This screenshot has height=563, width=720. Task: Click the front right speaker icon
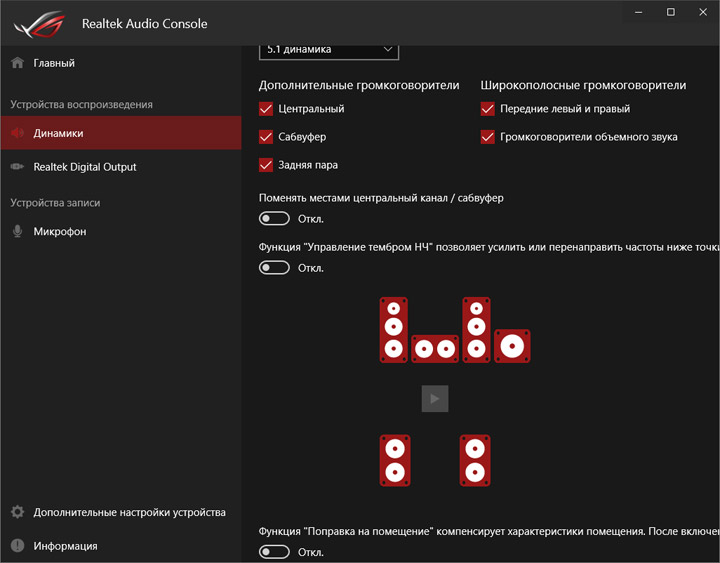pos(476,329)
